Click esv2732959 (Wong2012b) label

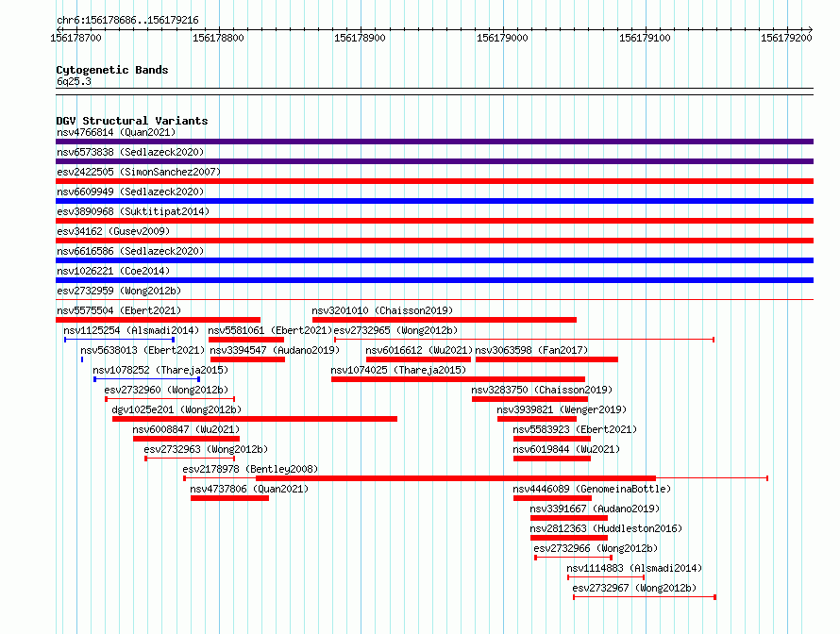tap(119, 291)
